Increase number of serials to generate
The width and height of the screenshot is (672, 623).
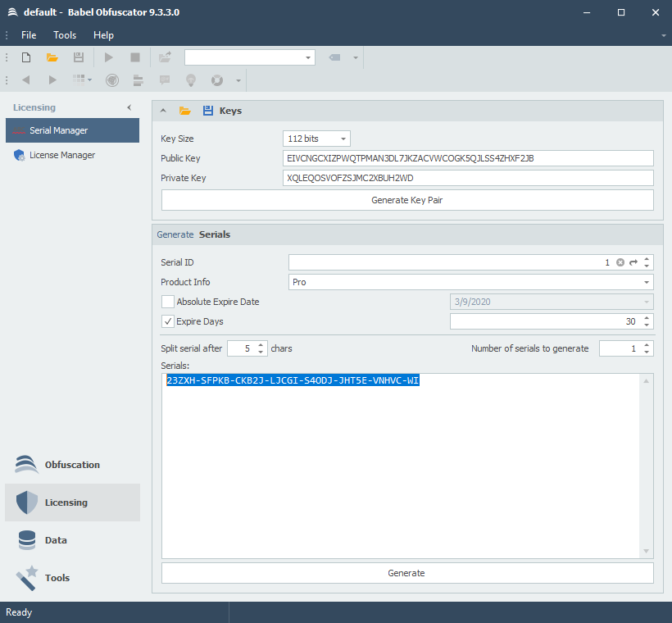coord(647,345)
